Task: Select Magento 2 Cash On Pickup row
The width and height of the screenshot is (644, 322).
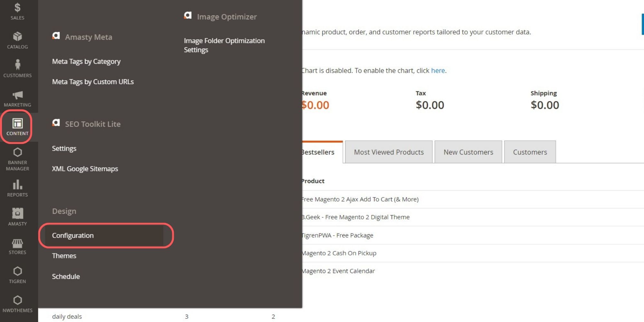Action: (x=473, y=253)
